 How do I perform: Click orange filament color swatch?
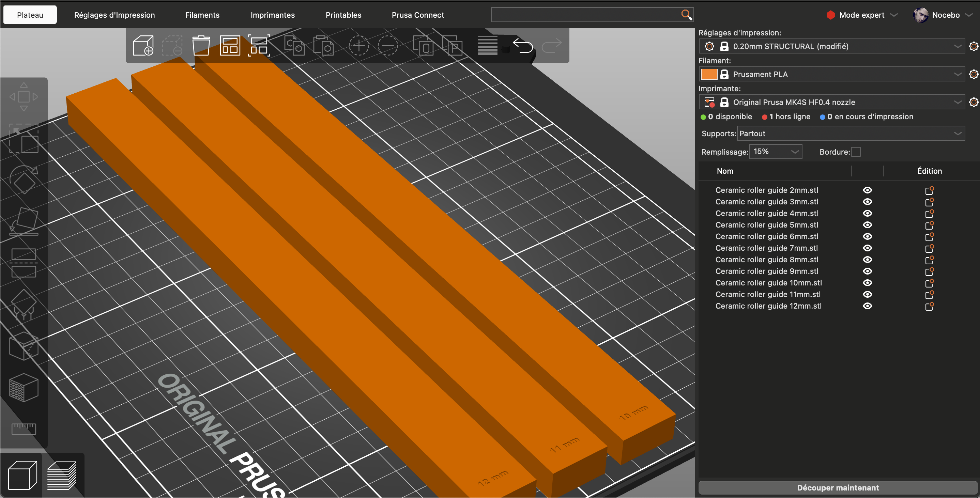coord(709,74)
